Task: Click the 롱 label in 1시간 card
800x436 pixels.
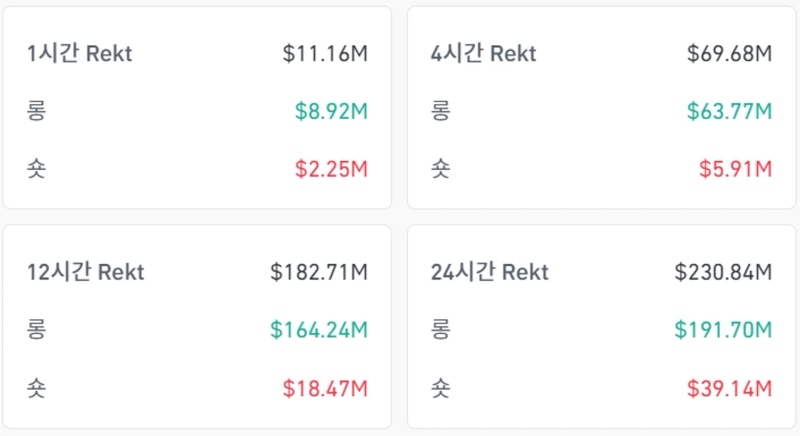Action: point(37,111)
